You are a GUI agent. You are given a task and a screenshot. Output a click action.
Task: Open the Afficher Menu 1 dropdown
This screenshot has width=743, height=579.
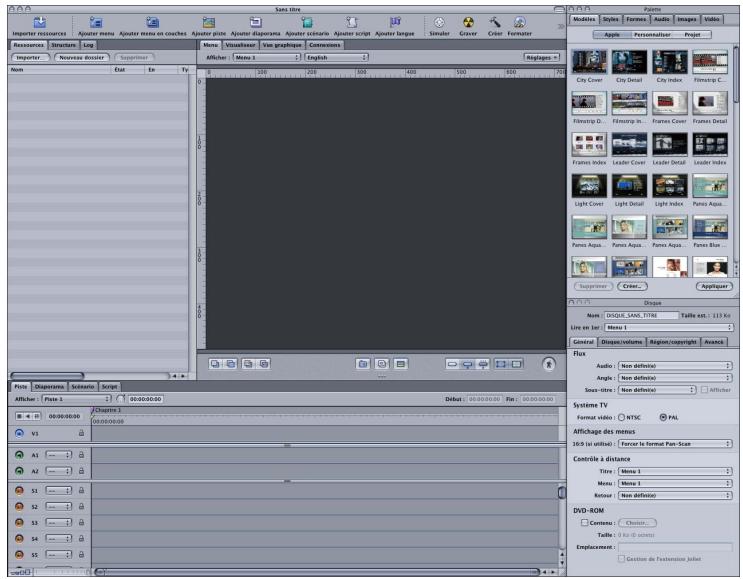click(x=266, y=57)
